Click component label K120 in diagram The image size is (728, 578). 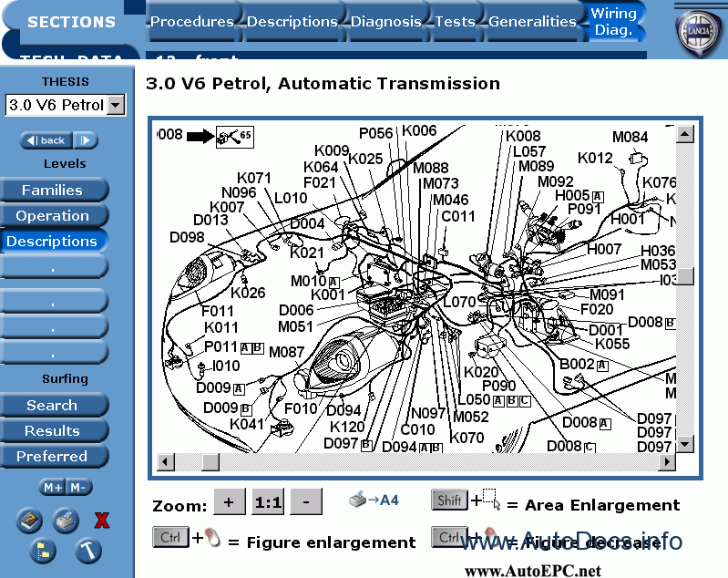click(347, 427)
